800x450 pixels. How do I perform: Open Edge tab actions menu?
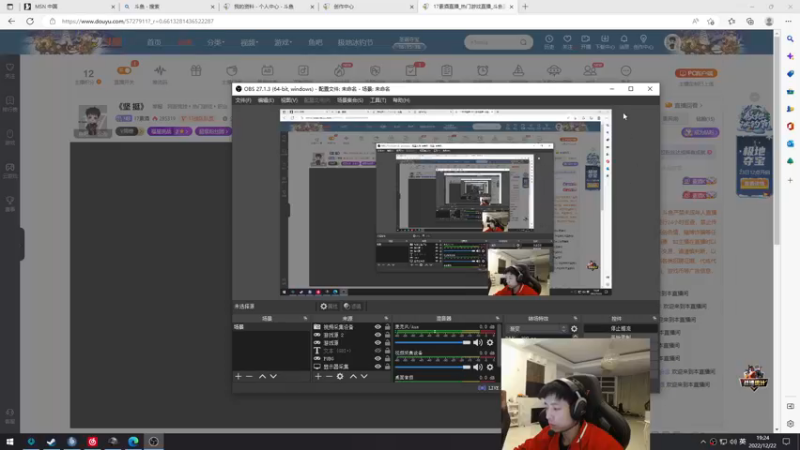(x=10, y=7)
